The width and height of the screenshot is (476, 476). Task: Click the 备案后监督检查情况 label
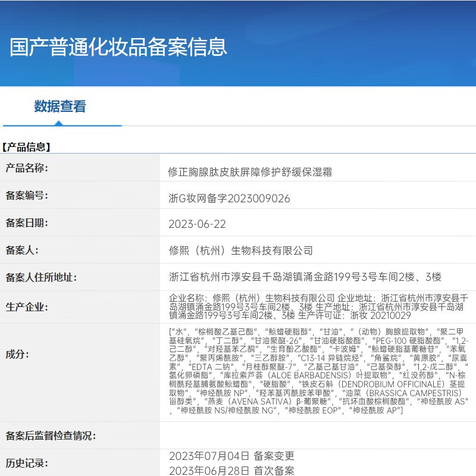[51, 436]
